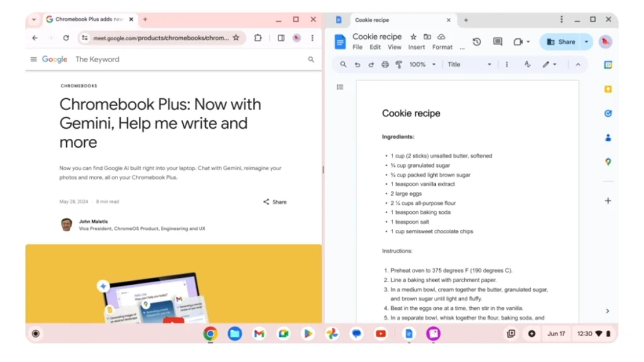Click the Chrome address bar
This screenshot has width=644, height=362.
[x=161, y=38]
